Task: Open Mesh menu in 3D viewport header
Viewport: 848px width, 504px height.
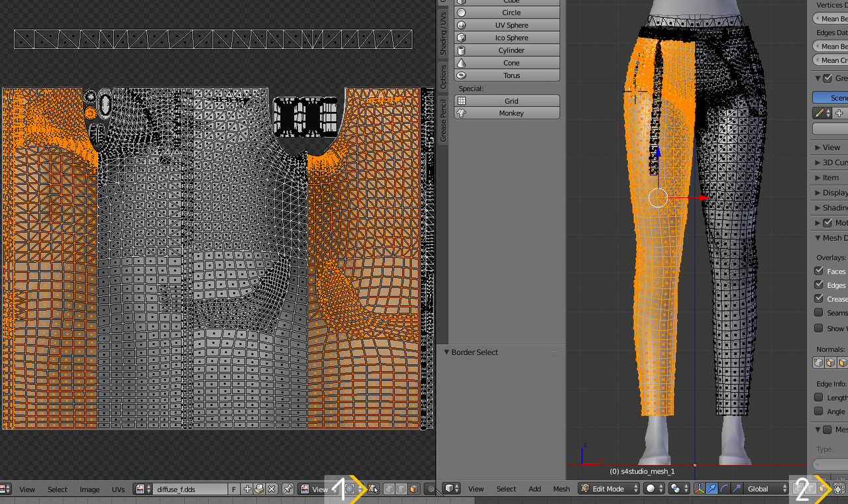Action: [x=561, y=489]
